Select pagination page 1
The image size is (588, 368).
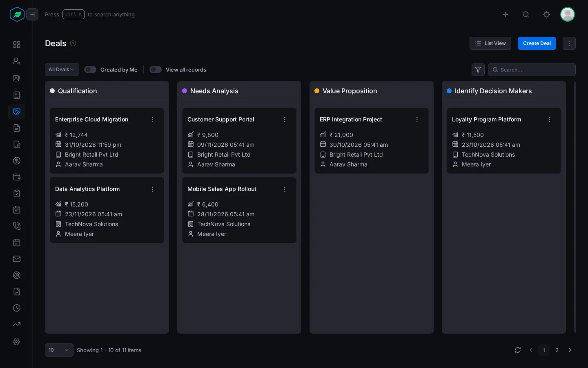click(544, 350)
